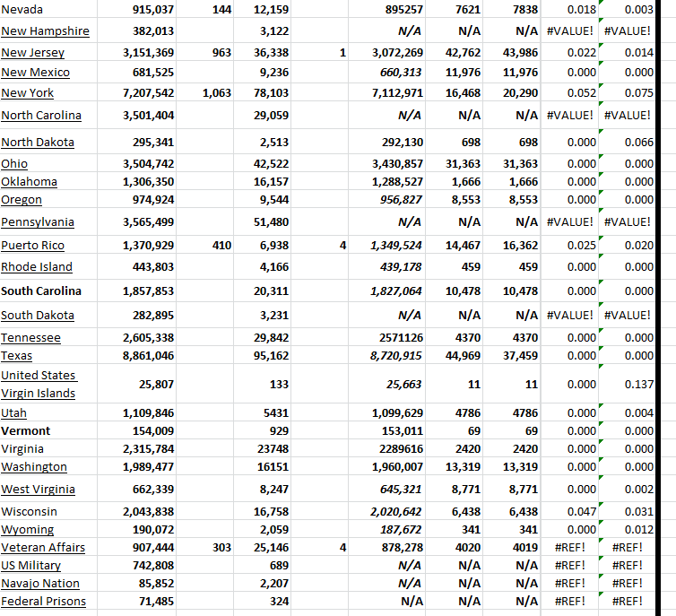The image size is (676, 616).
Task: Open the South Dakota link
Action: click(x=38, y=316)
